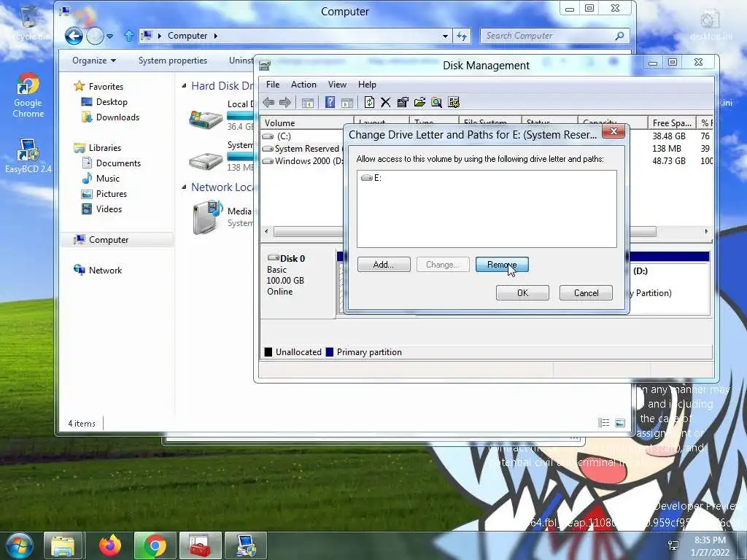Click the Add... button
This screenshot has height=560, width=747.
pos(384,265)
